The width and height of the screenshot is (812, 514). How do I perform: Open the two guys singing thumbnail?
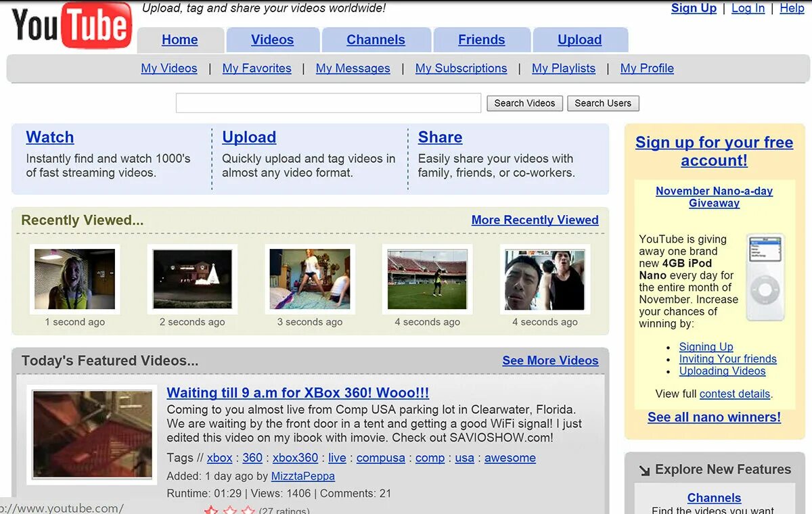coord(545,279)
